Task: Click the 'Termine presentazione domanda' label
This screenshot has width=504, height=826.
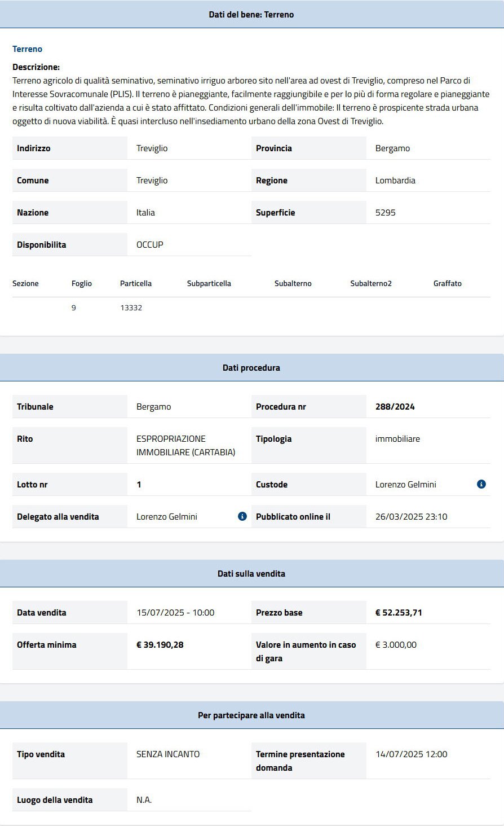Action: [x=300, y=761]
